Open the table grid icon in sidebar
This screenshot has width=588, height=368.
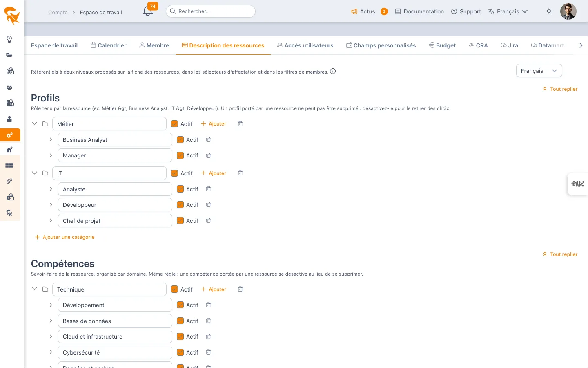9,165
